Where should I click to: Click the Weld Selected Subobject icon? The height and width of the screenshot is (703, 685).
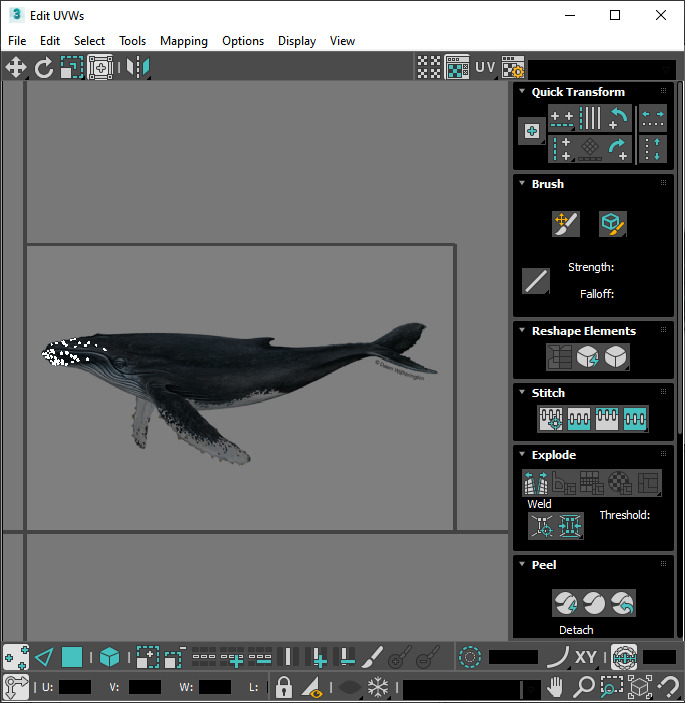point(570,526)
